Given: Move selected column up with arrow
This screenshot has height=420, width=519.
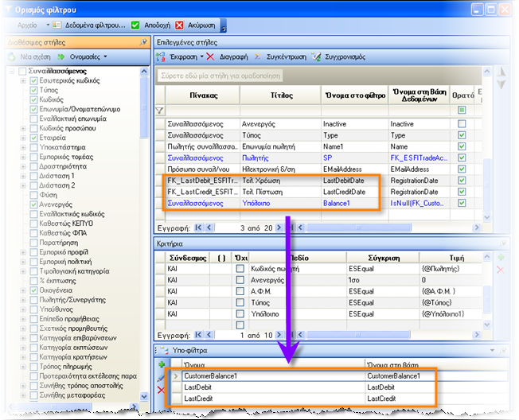Looking at the screenshot, I should [501, 72].
